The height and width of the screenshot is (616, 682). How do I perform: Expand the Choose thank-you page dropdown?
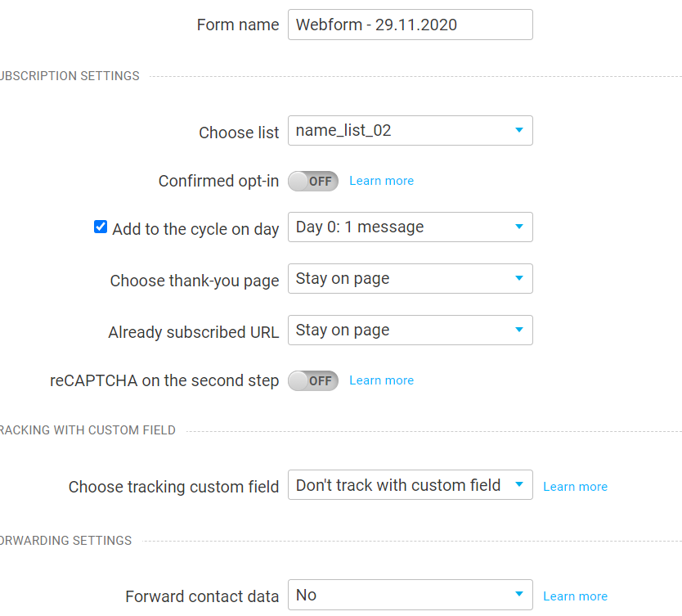(x=411, y=278)
